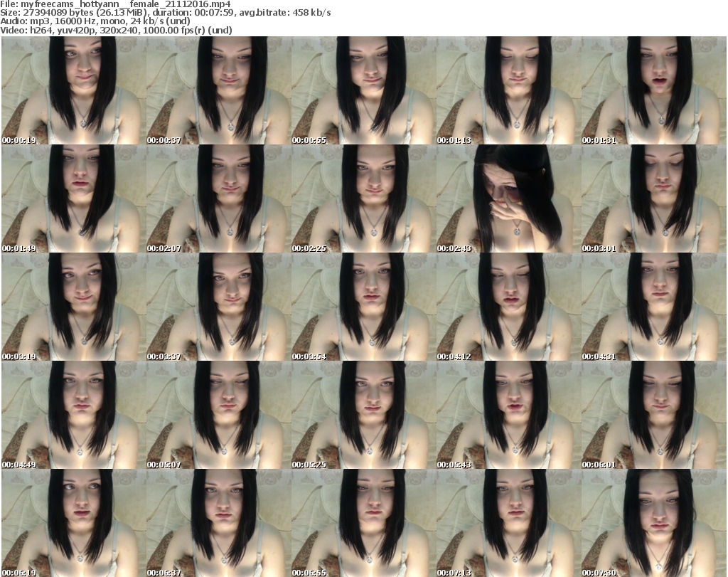This screenshot has height=577, width=728.
Task: Select the thumbnail stamped 00:04:12
Action: pyautogui.click(x=509, y=307)
